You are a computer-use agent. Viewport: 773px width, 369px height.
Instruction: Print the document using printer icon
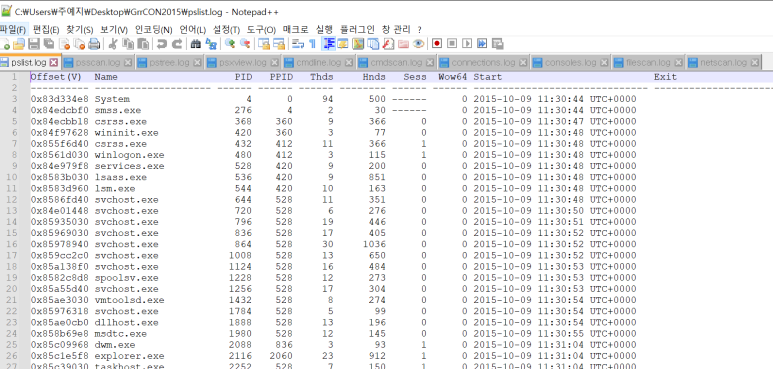pos(94,44)
